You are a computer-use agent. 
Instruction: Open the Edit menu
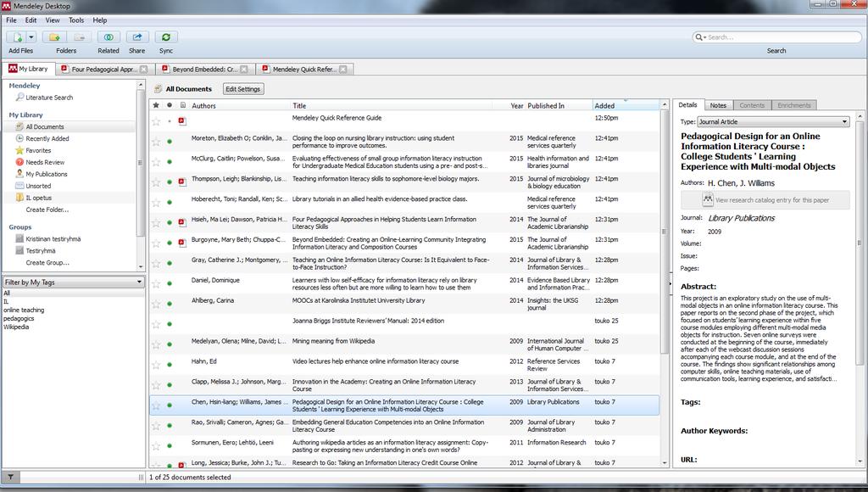pyautogui.click(x=31, y=20)
